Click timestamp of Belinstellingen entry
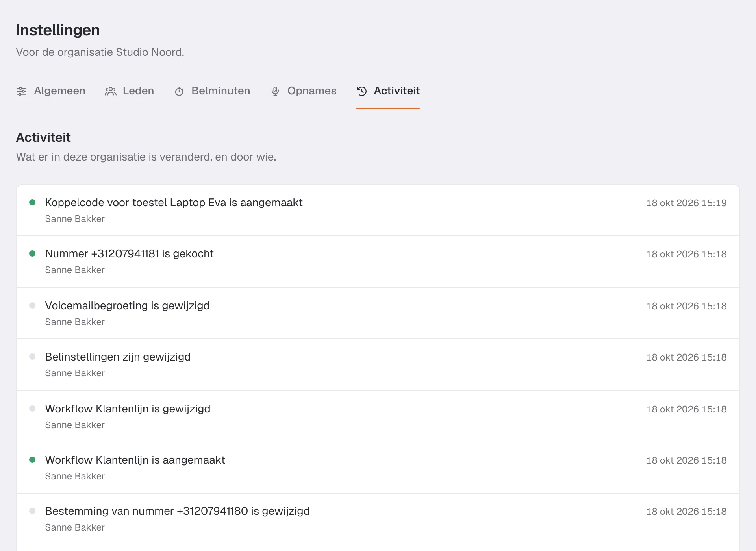Image resolution: width=756 pixels, height=551 pixels. 686,357
